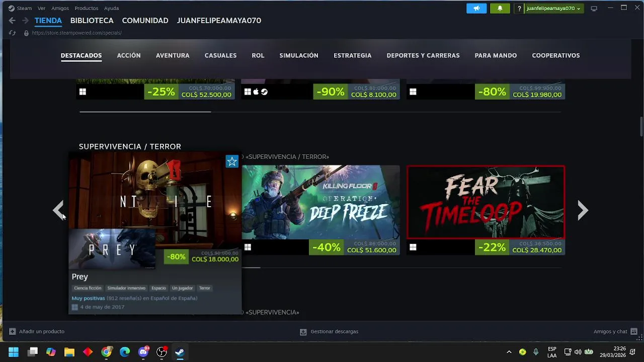Open the Ver menu
The width and height of the screenshot is (644, 362).
click(x=41, y=8)
